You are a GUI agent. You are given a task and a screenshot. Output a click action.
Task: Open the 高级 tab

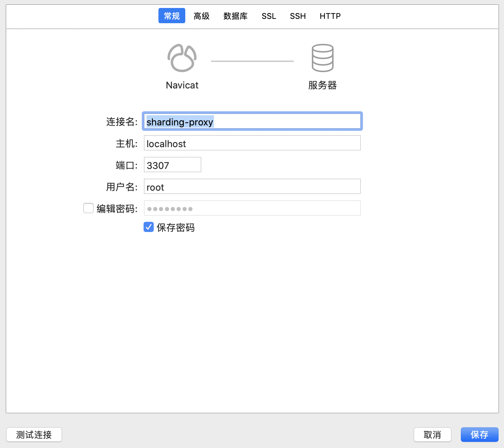(202, 16)
